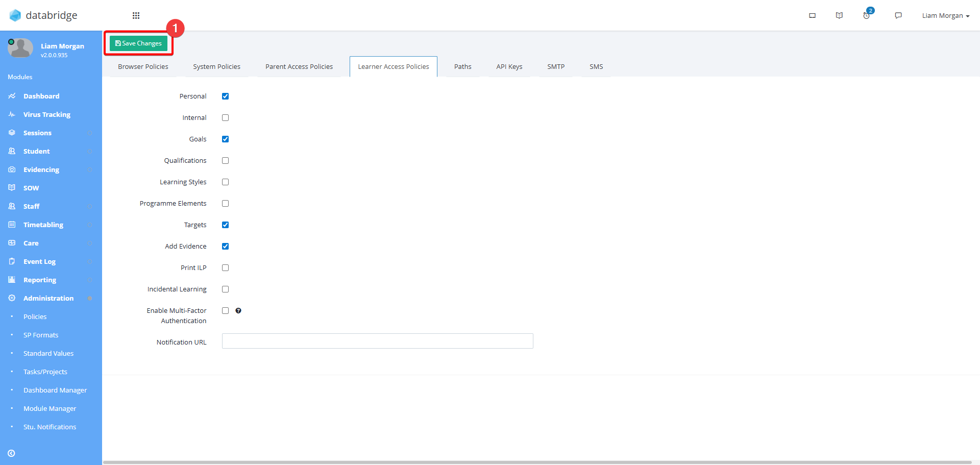
Task: Enable the Qualifications checkbox
Action: (225, 160)
